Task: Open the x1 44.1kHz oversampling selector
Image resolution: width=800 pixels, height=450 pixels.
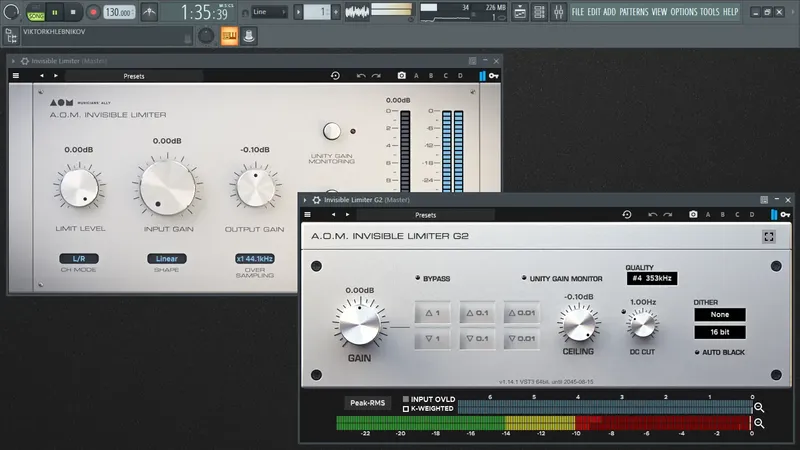Action: (255, 259)
